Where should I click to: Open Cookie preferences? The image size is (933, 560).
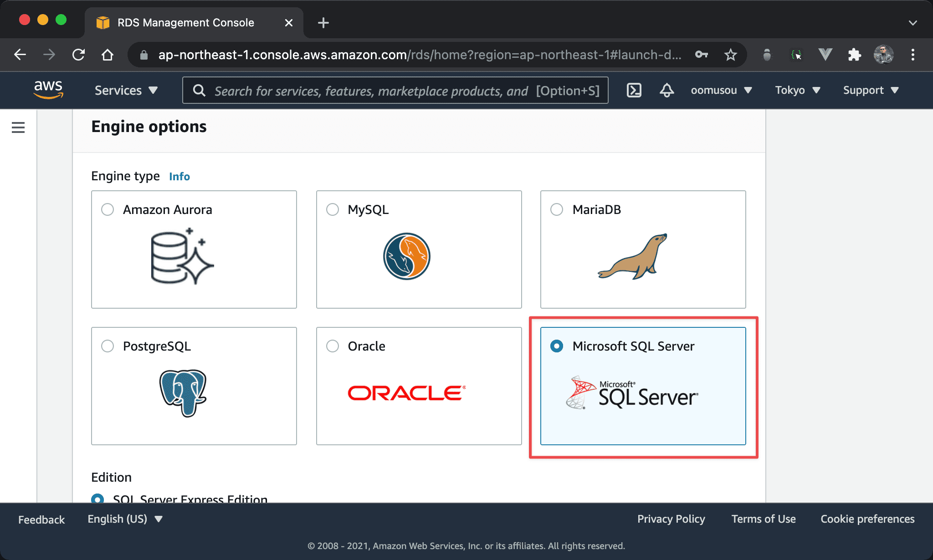[867, 519]
